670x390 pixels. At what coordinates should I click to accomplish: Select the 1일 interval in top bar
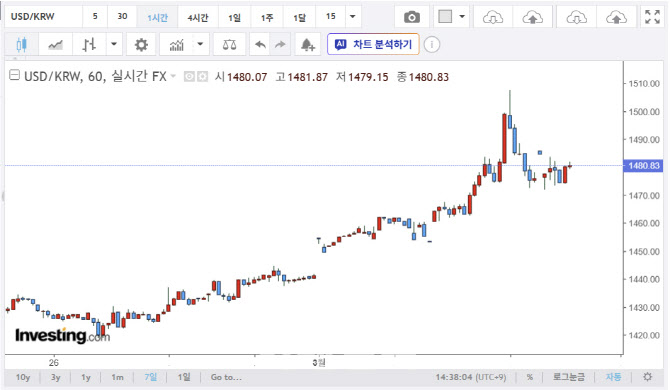coord(234,17)
